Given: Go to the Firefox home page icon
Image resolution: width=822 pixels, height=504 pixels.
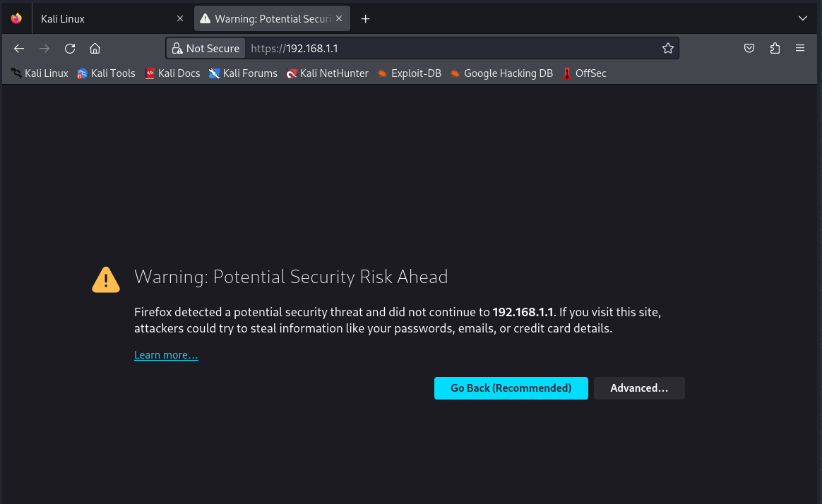Looking at the screenshot, I should [95, 49].
